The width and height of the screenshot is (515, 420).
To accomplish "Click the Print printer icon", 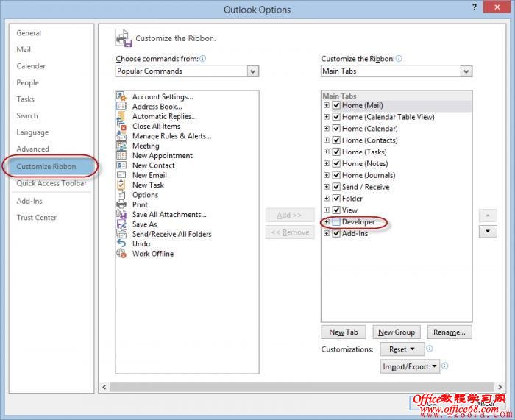I will 121,204.
